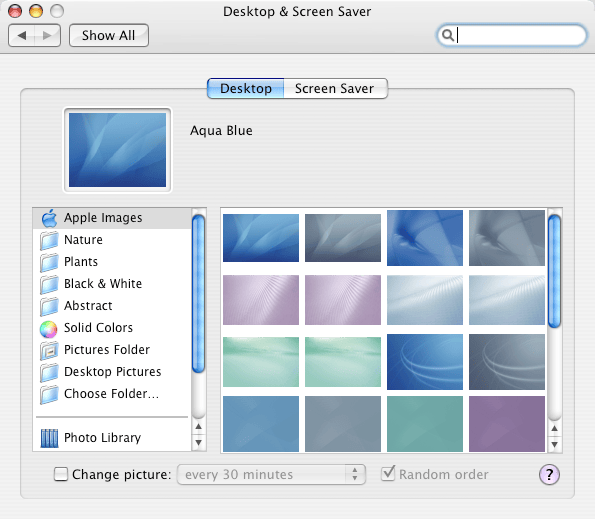Image resolution: width=595 pixels, height=519 pixels.
Task: Click the Show All button
Action: (x=109, y=36)
